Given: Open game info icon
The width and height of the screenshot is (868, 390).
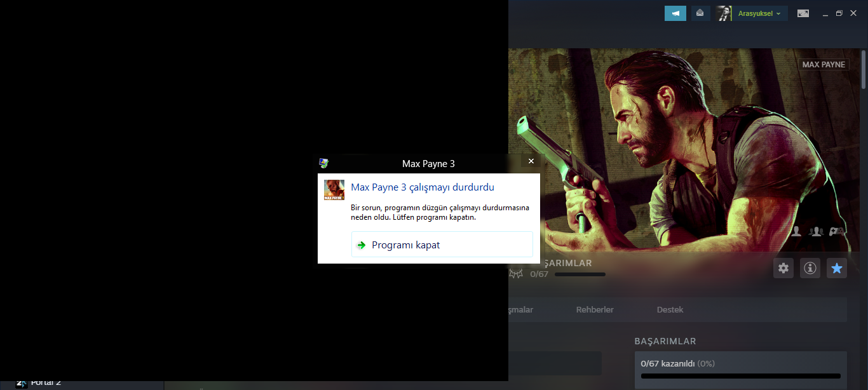Looking at the screenshot, I should [x=810, y=268].
